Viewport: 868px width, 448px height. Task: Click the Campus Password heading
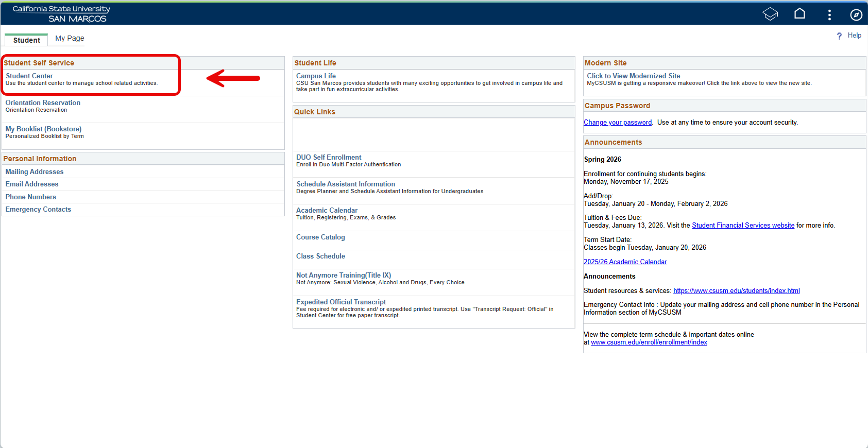pyautogui.click(x=617, y=106)
